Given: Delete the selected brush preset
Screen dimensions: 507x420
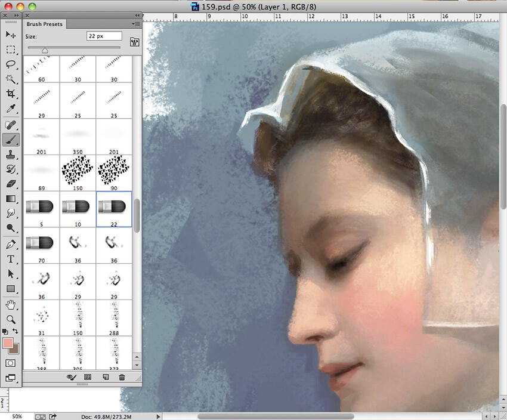Looking at the screenshot, I should tap(121, 376).
